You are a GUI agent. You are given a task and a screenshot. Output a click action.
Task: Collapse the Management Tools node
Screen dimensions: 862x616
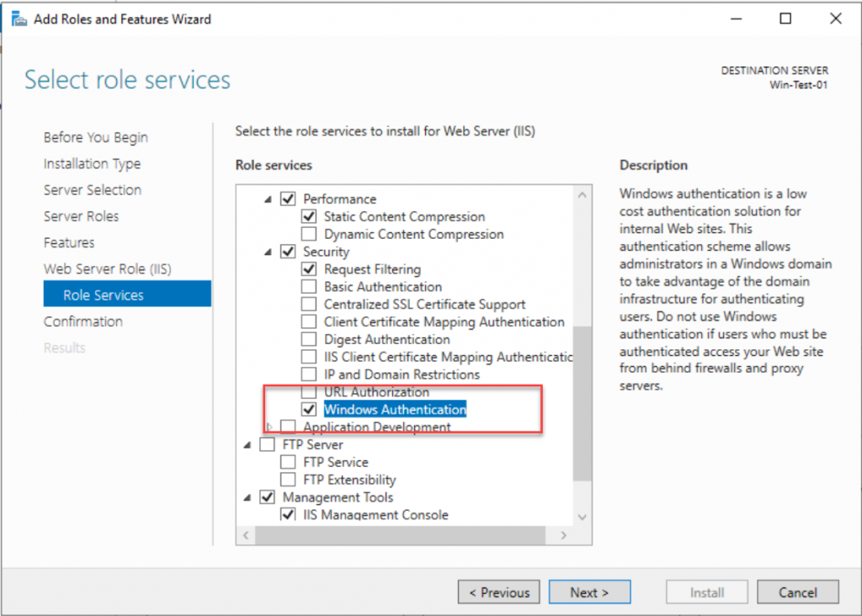coord(247,497)
